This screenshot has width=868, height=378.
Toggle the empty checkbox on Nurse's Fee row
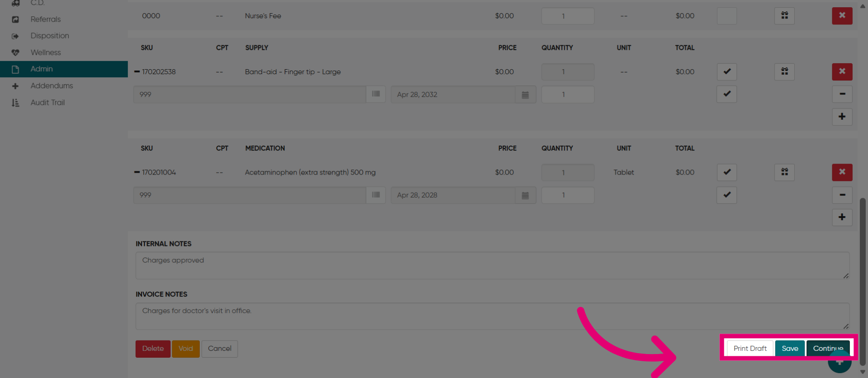click(726, 16)
